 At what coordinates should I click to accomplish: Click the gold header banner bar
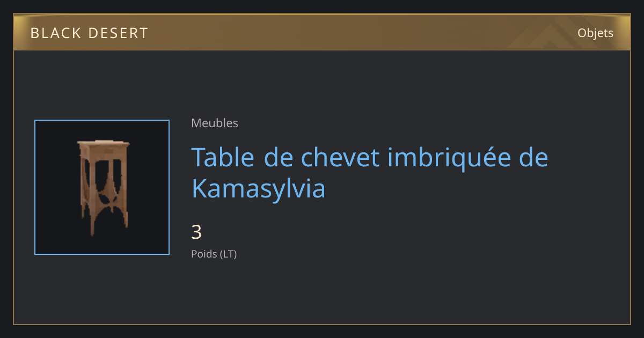[x=322, y=32]
